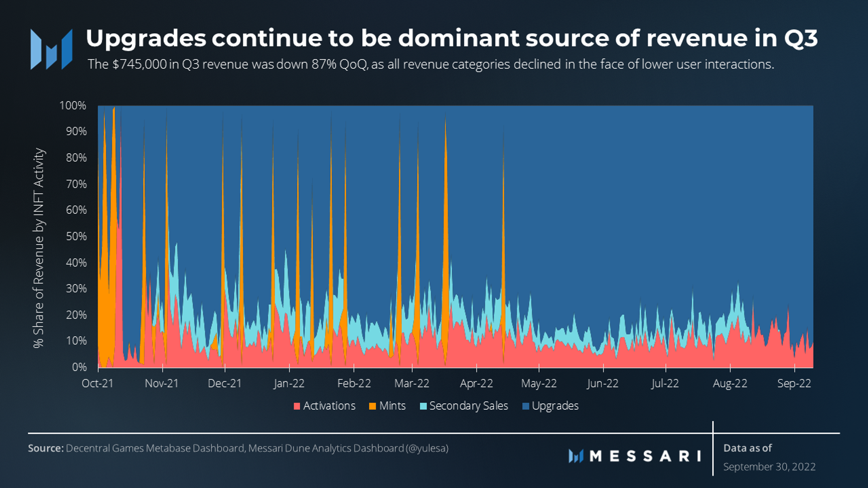This screenshot has height=488, width=868.
Task: Click the Sep-22 x-axis label
Action: pyautogui.click(x=794, y=384)
